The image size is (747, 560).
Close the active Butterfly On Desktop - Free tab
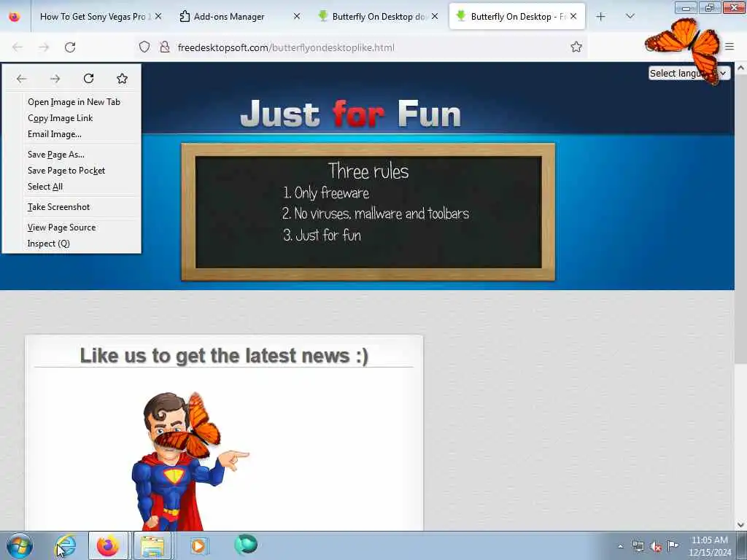573,16
